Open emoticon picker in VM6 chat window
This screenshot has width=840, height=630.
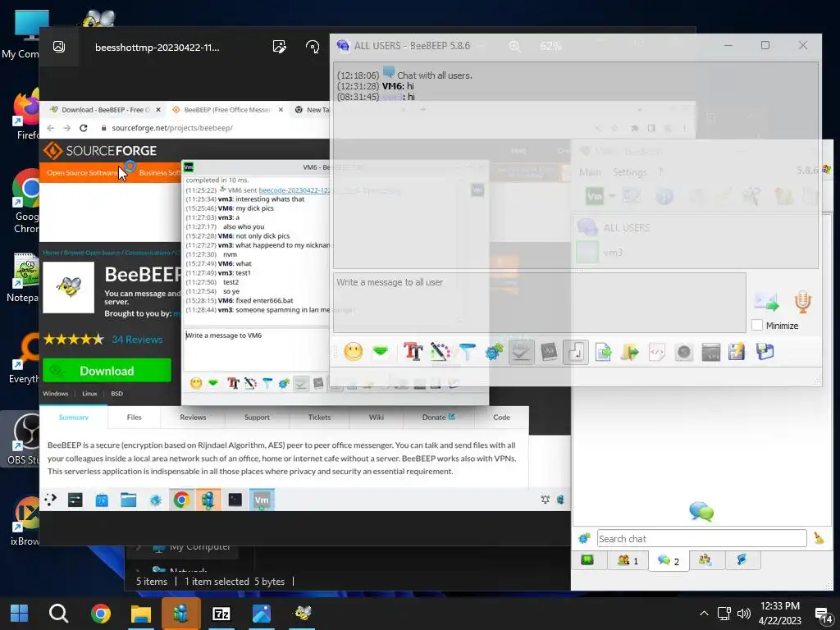[196, 383]
